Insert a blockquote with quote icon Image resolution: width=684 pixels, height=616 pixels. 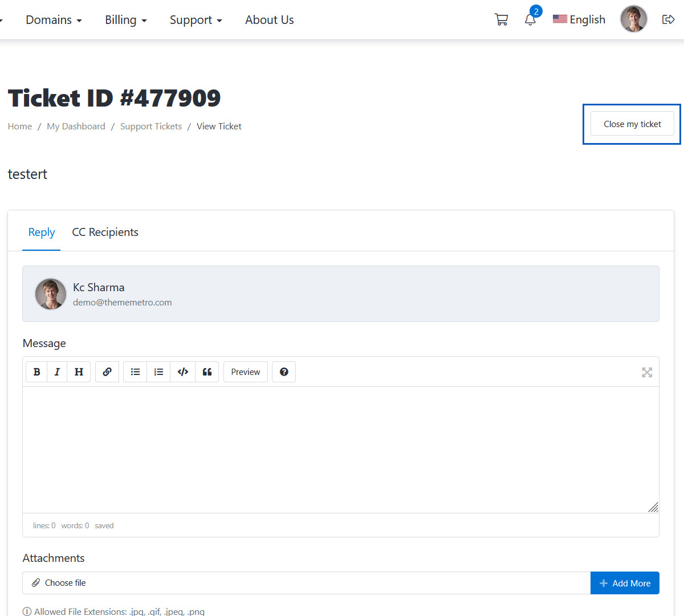click(x=207, y=372)
